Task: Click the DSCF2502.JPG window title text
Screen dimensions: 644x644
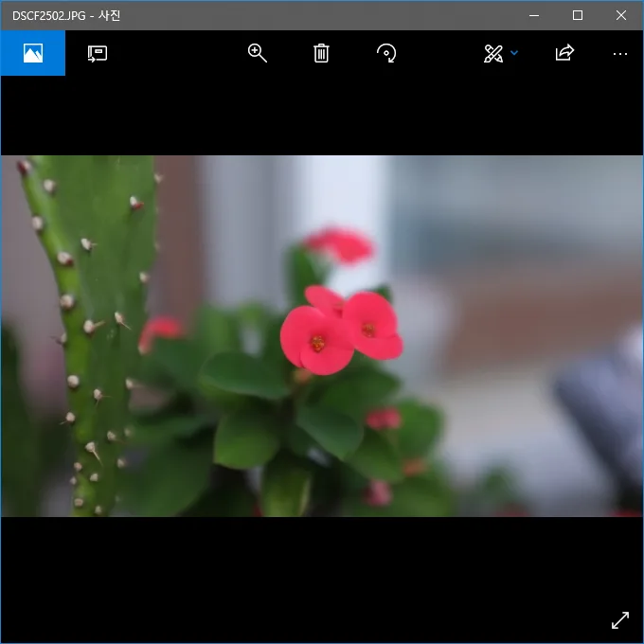Action: click(66, 15)
